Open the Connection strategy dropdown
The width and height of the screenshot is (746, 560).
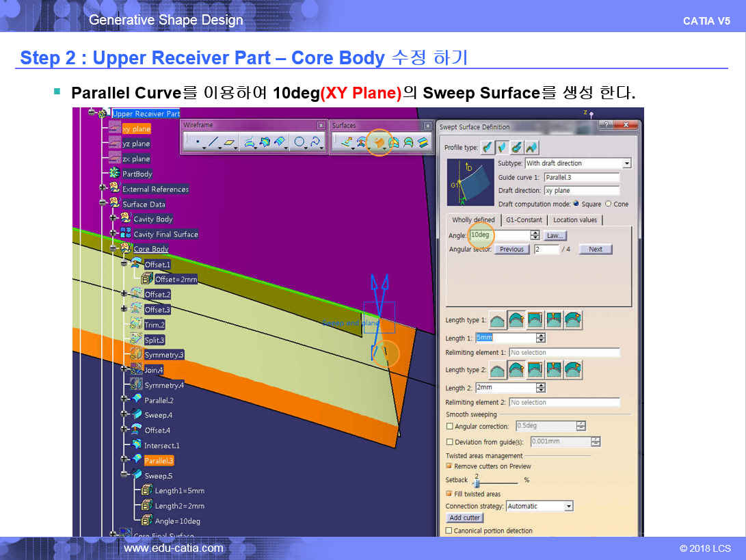568,507
